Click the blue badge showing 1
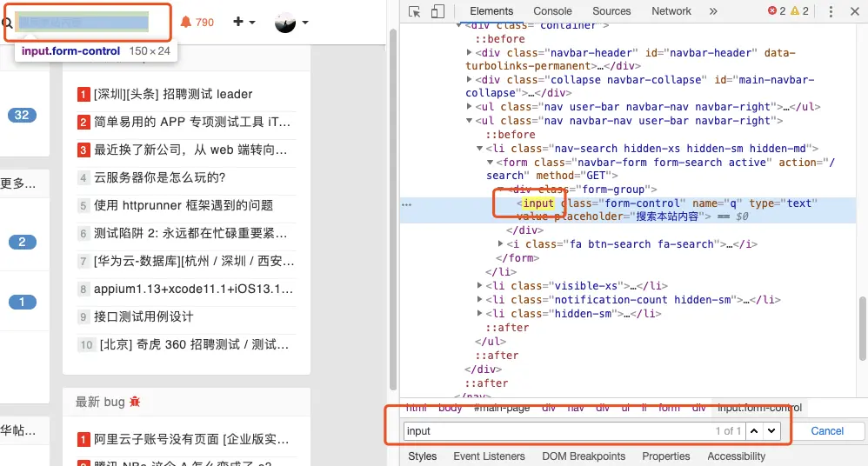Screen dimensions: 868x466 (x=22, y=303)
